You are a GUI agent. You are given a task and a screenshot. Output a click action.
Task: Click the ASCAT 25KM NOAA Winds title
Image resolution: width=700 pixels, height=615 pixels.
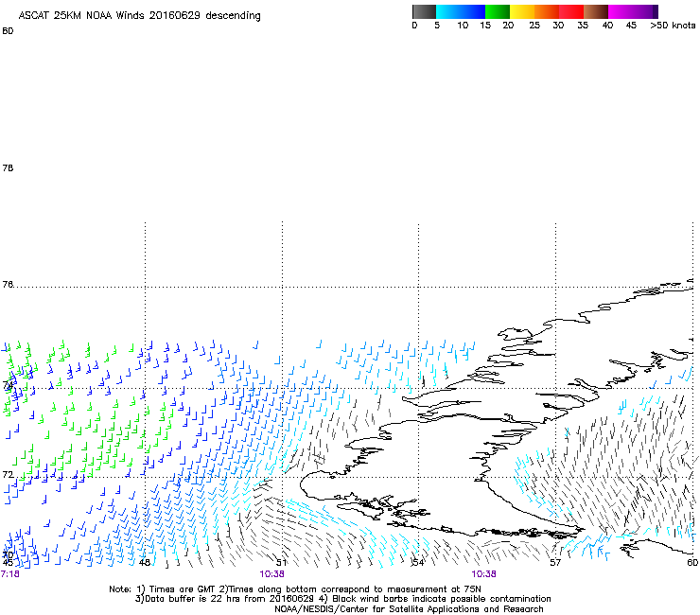(139, 16)
